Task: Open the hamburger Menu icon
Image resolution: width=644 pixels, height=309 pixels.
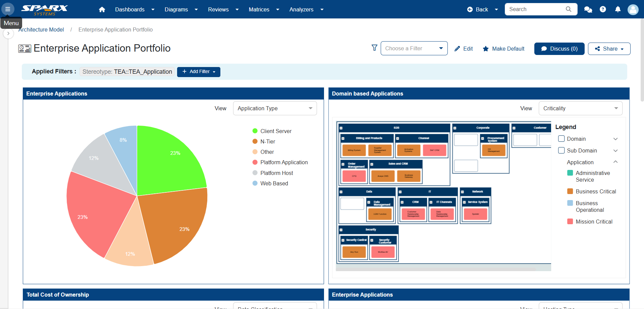Action: click(8, 9)
